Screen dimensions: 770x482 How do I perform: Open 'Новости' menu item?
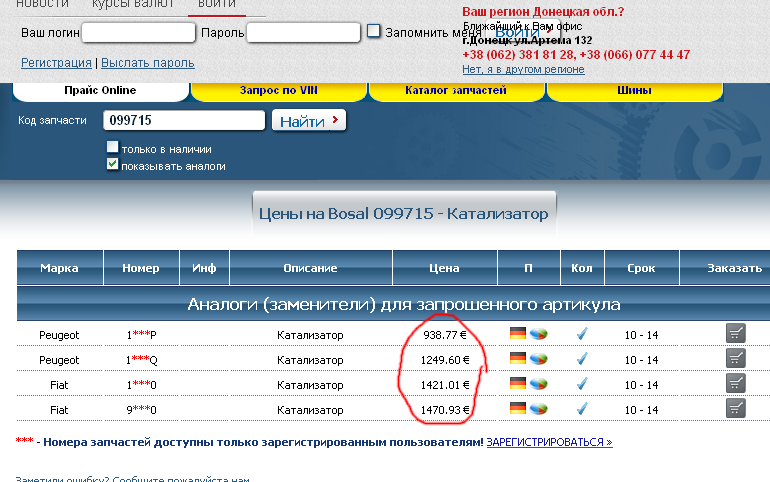pos(43,4)
